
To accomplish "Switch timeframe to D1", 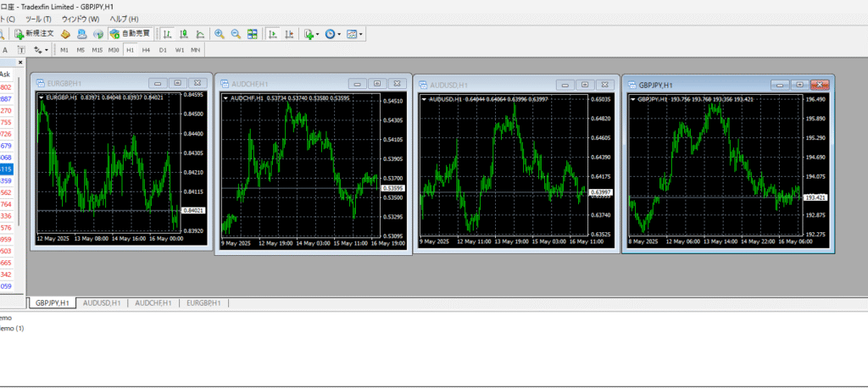I will 163,50.
